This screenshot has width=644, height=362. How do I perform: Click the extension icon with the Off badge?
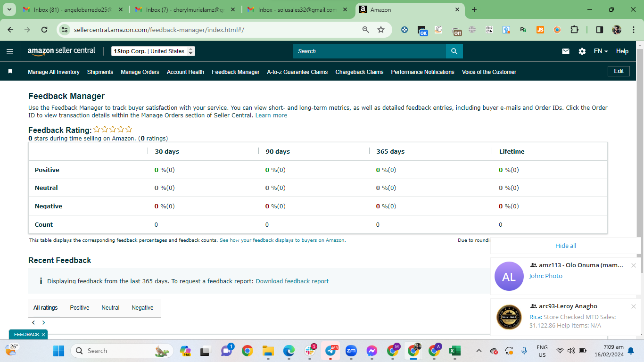[456, 31]
